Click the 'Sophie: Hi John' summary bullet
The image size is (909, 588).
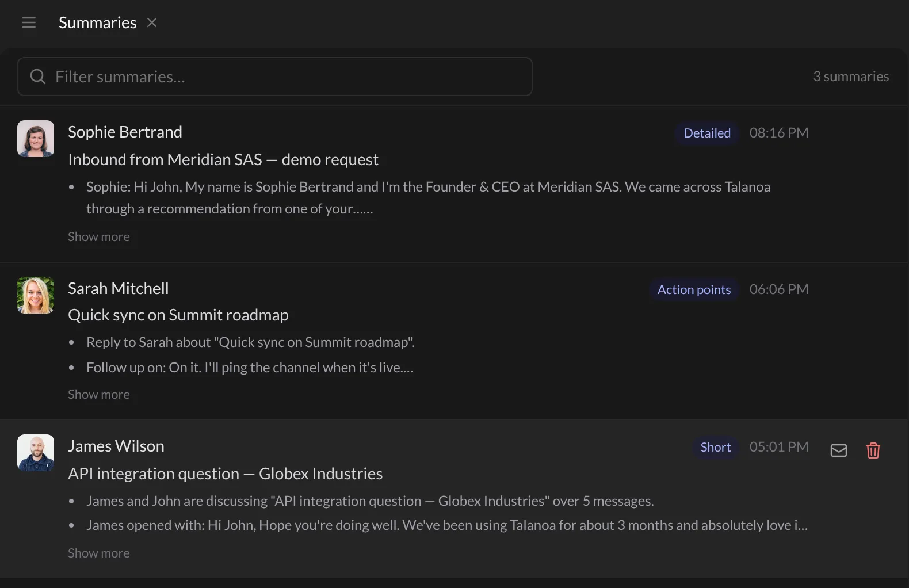[x=428, y=198]
